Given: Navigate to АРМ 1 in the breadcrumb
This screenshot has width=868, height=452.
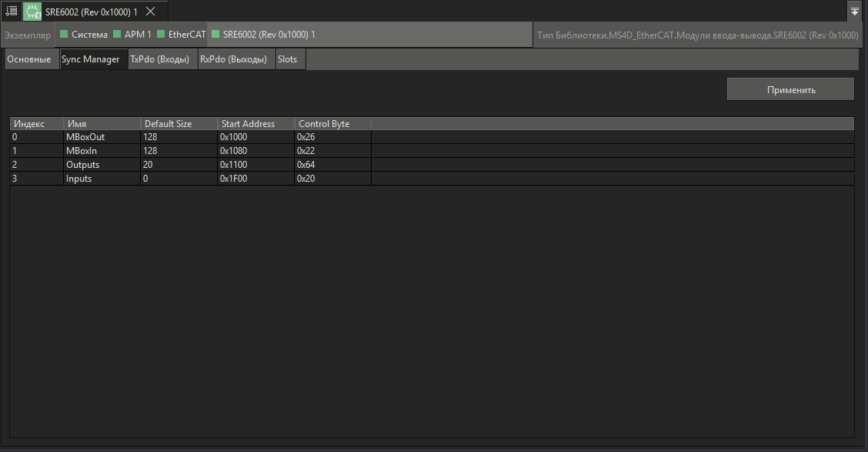Looking at the screenshot, I should tap(132, 35).
